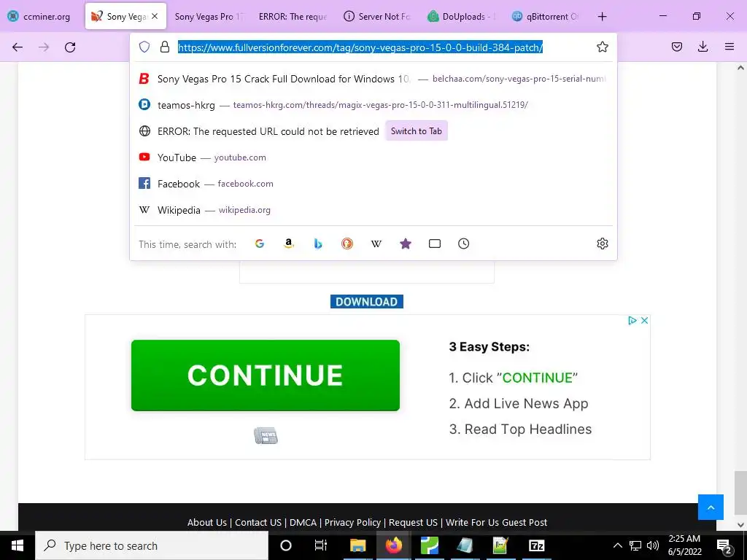Open Contact US footer link
The width and height of the screenshot is (747, 560).
258,522
